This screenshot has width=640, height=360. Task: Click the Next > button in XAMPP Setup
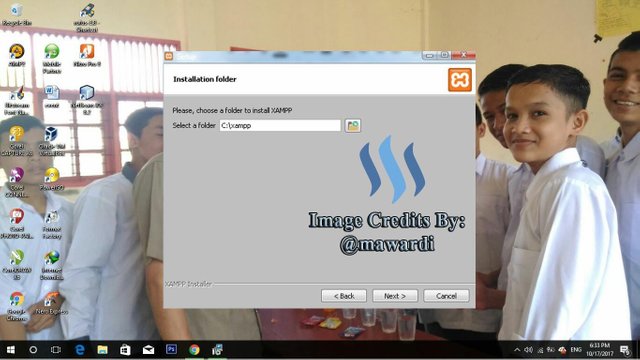tap(395, 296)
